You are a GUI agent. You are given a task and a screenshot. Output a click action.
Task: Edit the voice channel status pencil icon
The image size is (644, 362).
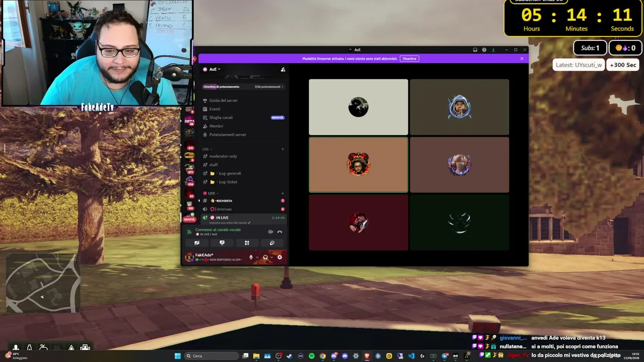pos(249,223)
